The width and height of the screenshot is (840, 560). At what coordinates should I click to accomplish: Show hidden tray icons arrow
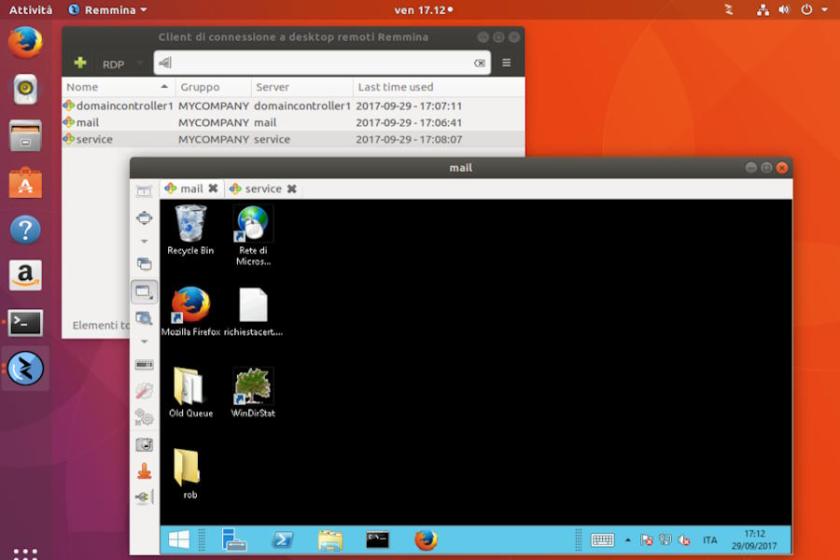point(628,540)
